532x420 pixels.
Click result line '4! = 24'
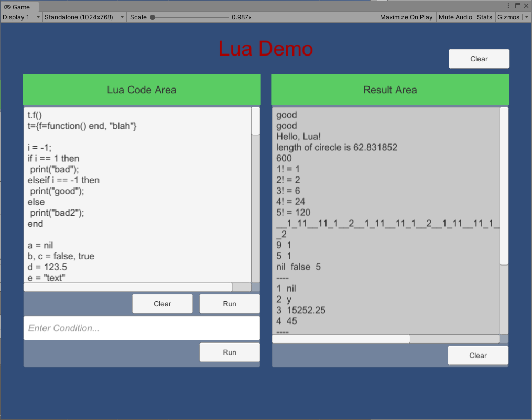pyautogui.click(x=290, y=202)
